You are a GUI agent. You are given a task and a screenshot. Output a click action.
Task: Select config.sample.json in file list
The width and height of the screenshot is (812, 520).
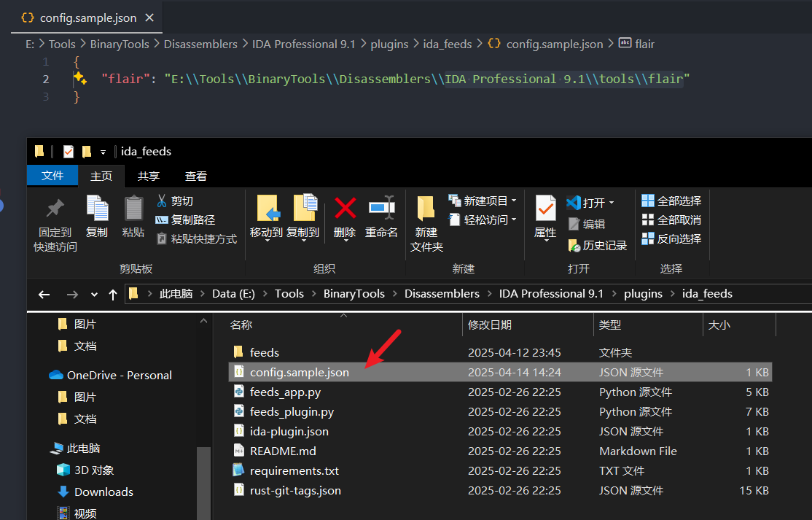(500, 373)
